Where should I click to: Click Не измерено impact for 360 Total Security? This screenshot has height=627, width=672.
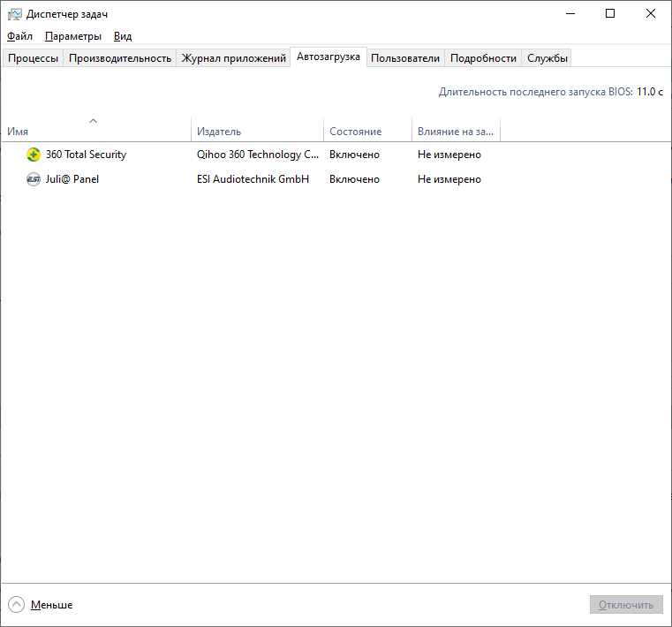click(x=449, y=155)
